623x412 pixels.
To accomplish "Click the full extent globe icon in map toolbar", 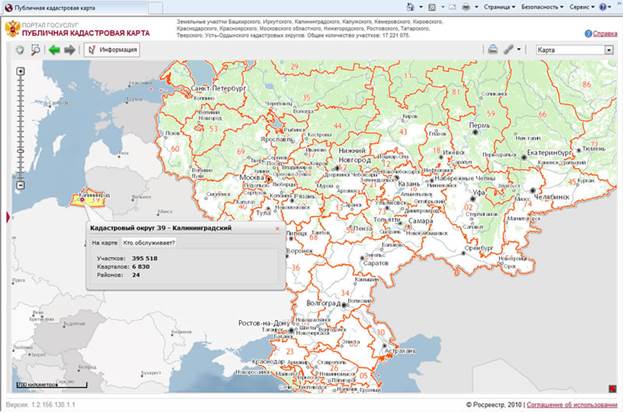I will coord(20,50).
